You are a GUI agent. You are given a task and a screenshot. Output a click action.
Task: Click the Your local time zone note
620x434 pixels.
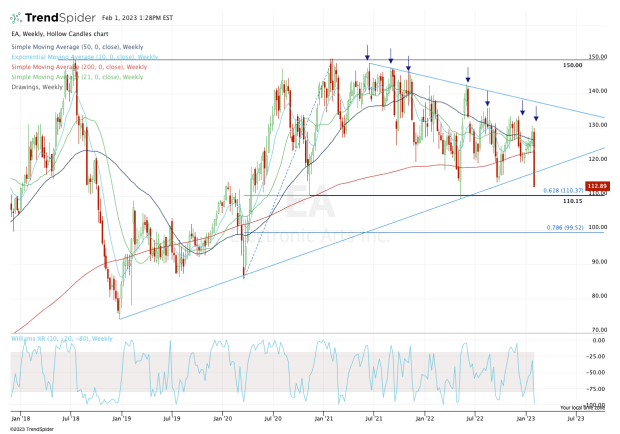(582, 408)
